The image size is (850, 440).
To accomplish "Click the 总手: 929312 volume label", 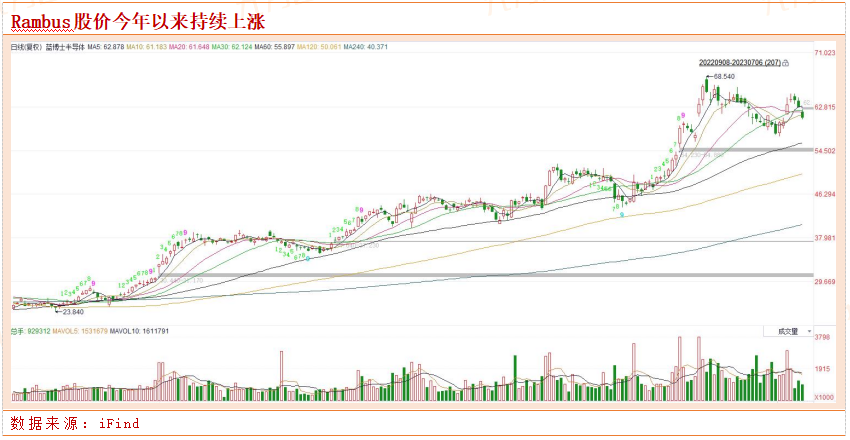I will click(30, 331).
